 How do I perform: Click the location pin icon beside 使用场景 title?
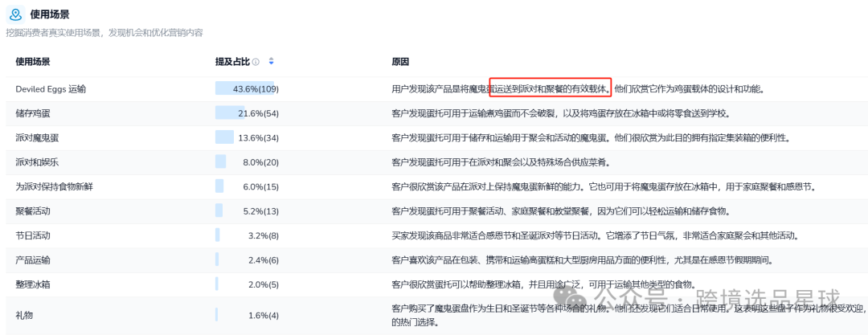17,14
